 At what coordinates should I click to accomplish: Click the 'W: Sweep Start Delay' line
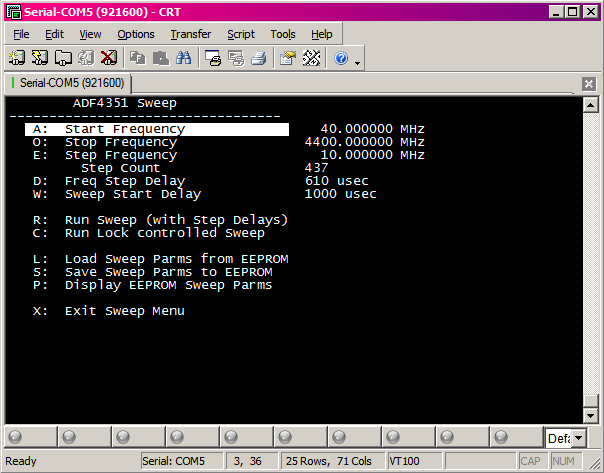117,194
